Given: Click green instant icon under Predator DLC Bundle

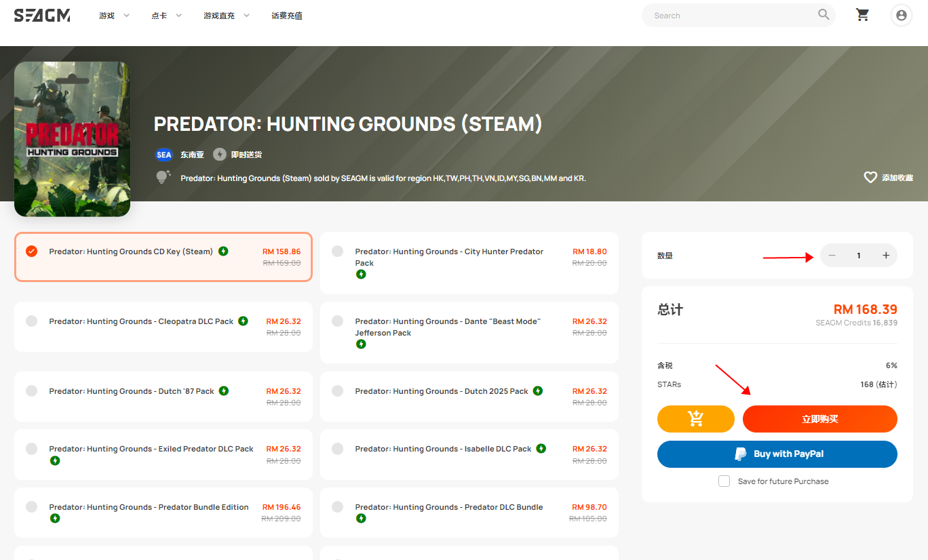Looking at the screenshot, I should 361,518.
